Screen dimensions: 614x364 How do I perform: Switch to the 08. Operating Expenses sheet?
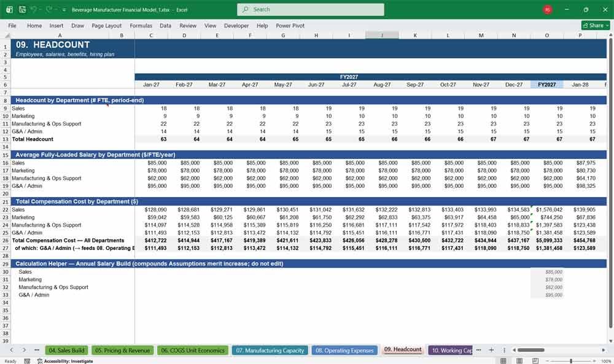[x=344, y=350]
